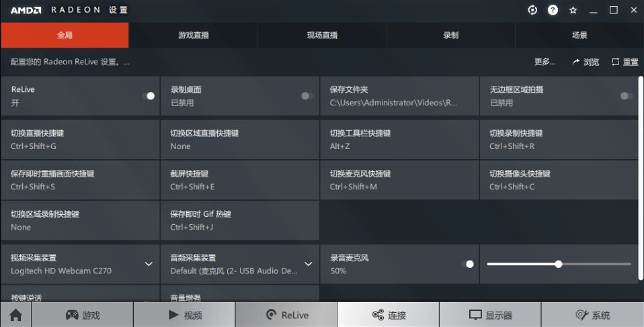
Task: Click the 浏览 browse button
Action: (x=586, y=62)
